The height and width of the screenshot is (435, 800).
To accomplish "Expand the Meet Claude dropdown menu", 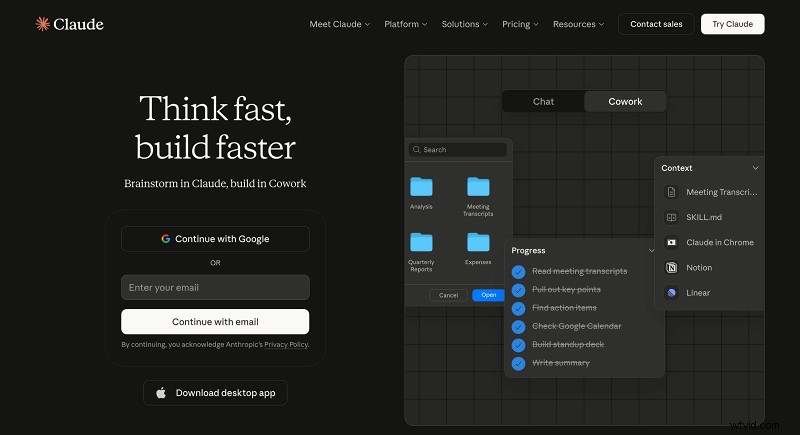I will pos(339,24).
